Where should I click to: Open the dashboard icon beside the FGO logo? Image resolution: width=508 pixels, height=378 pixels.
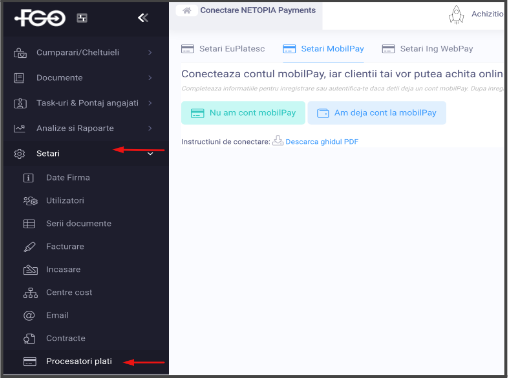point(82,18)
